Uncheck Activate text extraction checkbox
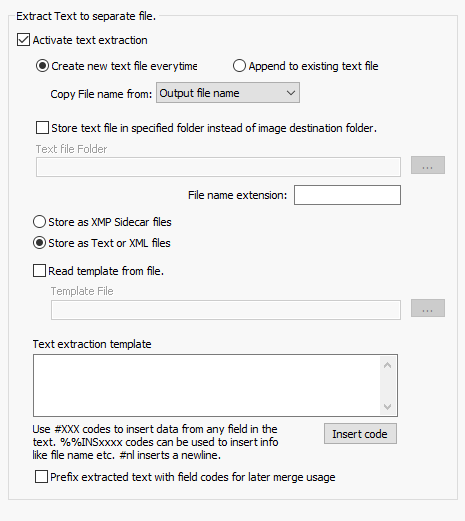 coord(23,40)
